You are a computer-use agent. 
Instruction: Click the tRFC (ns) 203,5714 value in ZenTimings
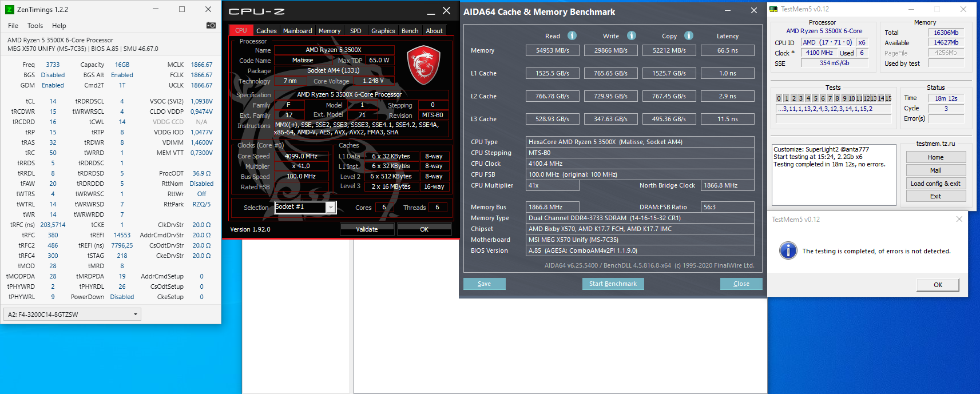tap(53, 225)
